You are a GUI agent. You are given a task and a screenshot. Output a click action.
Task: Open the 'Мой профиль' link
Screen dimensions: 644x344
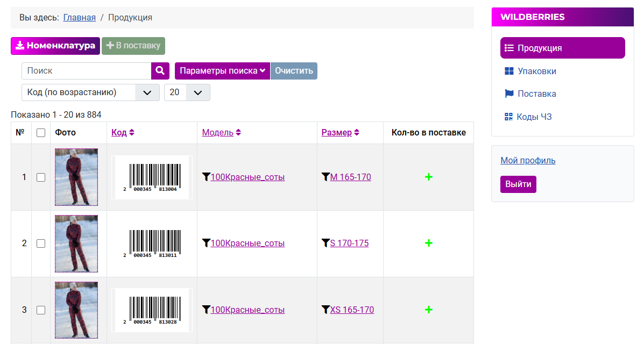point(528,160)
